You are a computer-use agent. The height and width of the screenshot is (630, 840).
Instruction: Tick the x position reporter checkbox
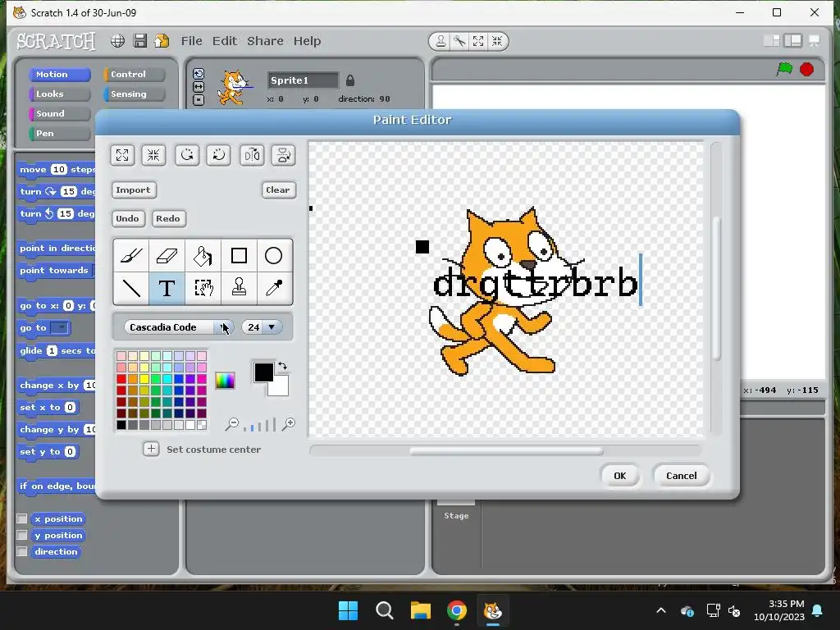22,518
